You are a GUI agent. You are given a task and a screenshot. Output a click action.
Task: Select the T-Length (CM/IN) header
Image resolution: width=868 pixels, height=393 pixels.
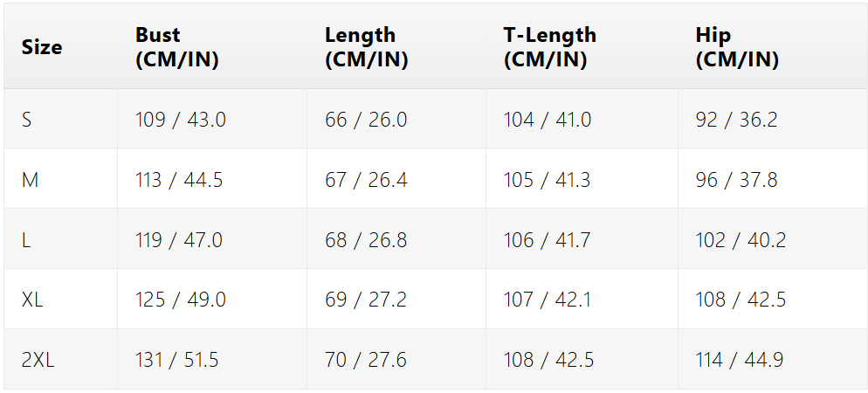pos(549,47)
